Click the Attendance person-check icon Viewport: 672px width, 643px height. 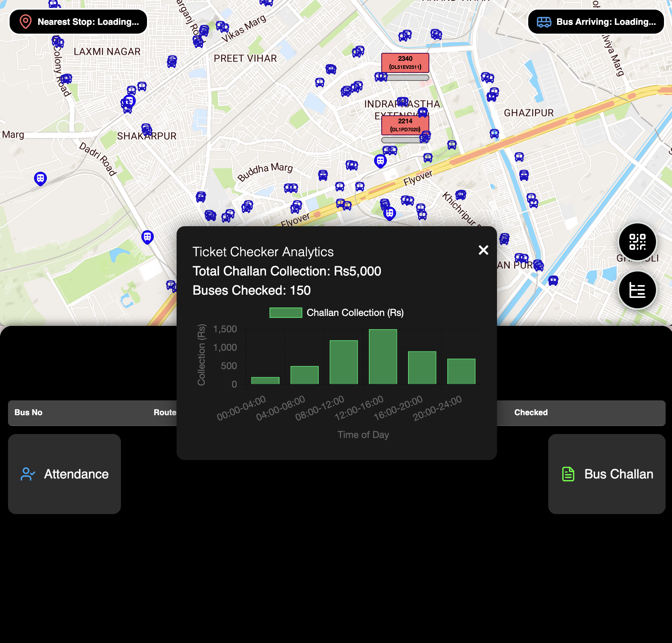[28, 474]
